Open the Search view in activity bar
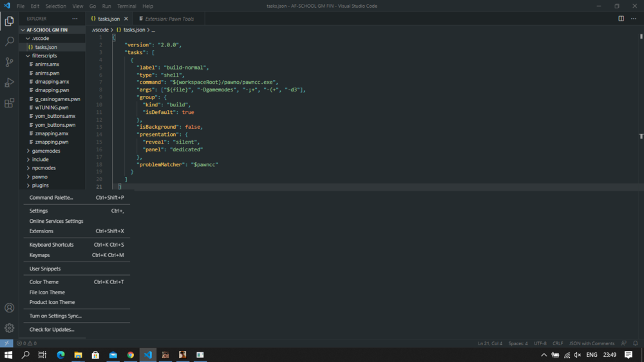Viewport: 644px width, 362px height. pos(9,41)
